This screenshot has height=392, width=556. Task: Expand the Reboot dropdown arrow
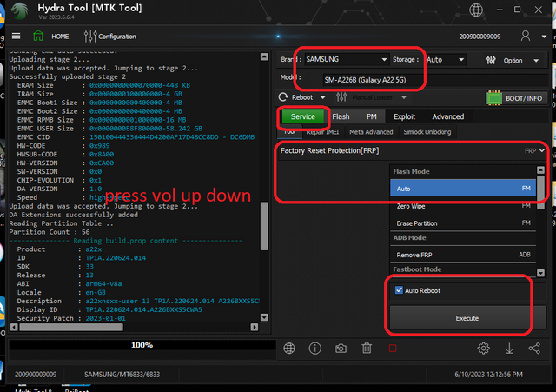(322, 97)
